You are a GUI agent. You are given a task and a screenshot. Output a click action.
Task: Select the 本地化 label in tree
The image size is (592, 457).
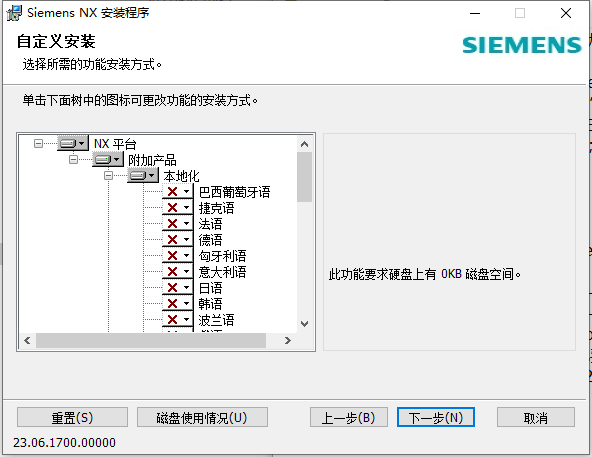[181, 176]
